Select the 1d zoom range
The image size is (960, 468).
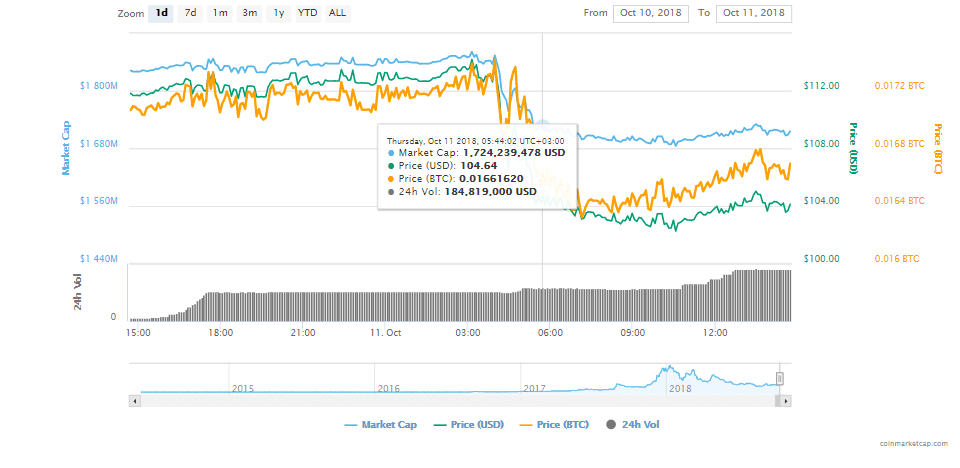(161, 13)
